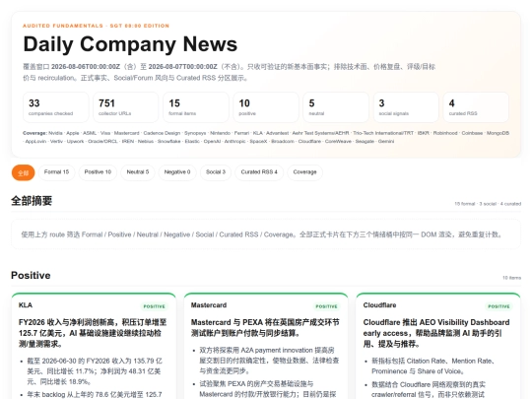532x399 pixels.
Task: Open the Mastercard 与 PEXA headline
Action: pyautogui.click(x=265, y=327)
